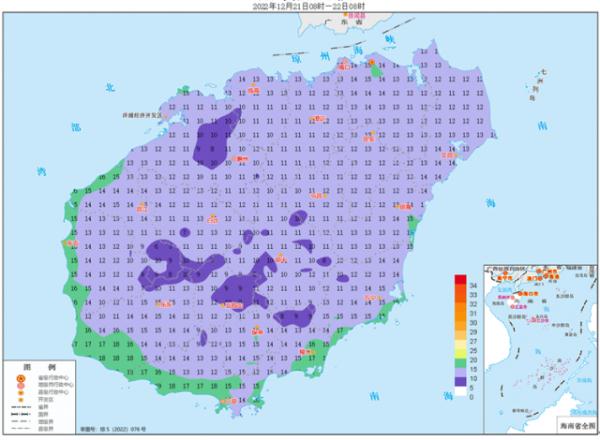Screen dimensions: 600x440
Task: Click the date range title at top
Action: [x=300, y=5]
